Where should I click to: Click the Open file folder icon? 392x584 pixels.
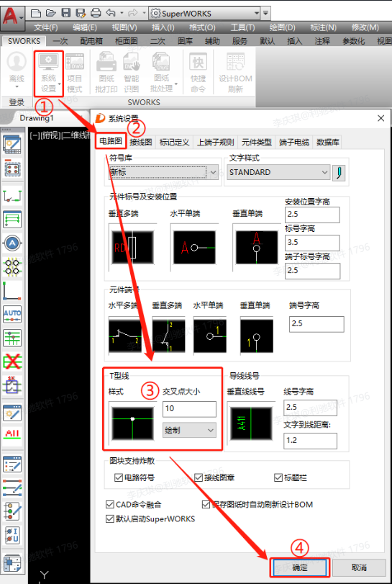pos(51,14)
